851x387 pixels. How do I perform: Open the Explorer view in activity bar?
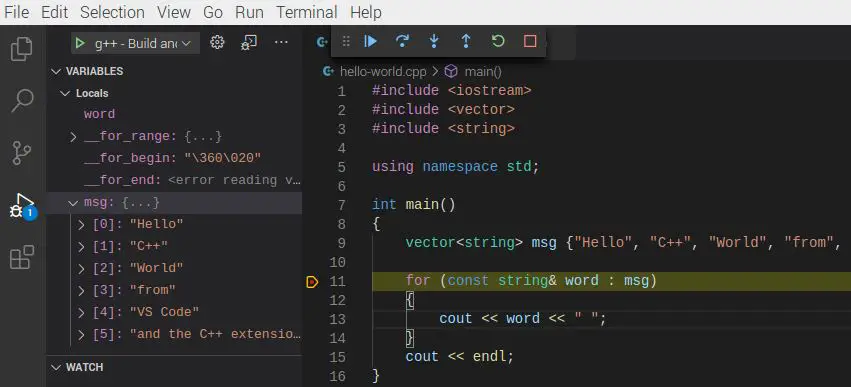point(22,48)
